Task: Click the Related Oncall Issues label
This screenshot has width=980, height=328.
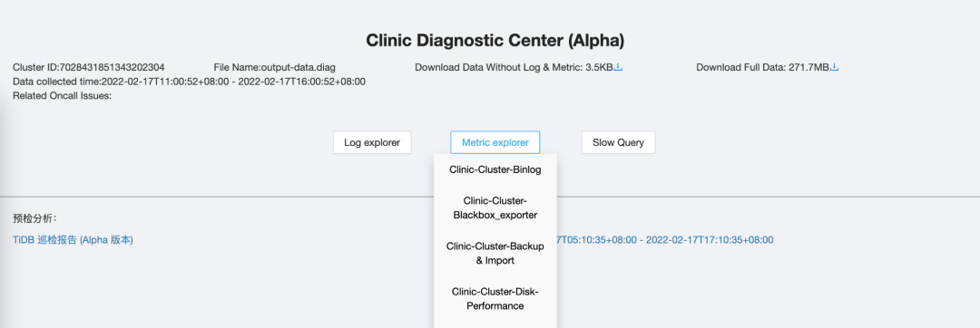Action: pos(62,96)
